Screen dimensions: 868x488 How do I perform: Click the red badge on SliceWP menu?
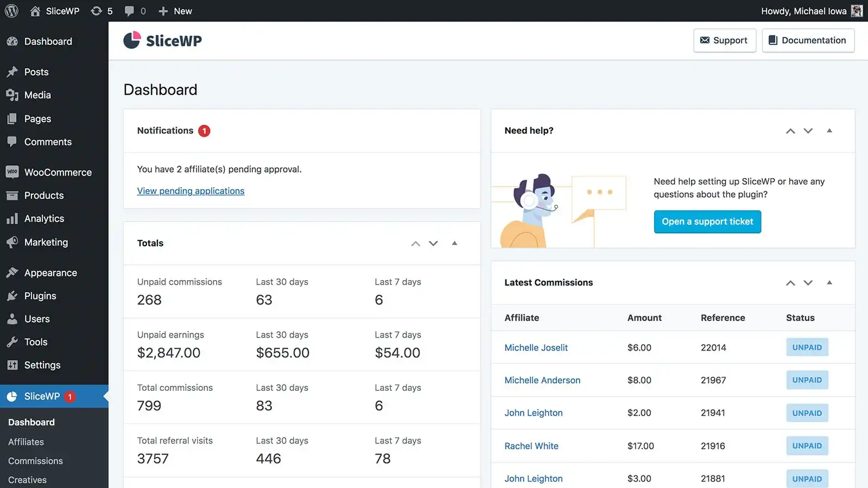tap(69, 397)
